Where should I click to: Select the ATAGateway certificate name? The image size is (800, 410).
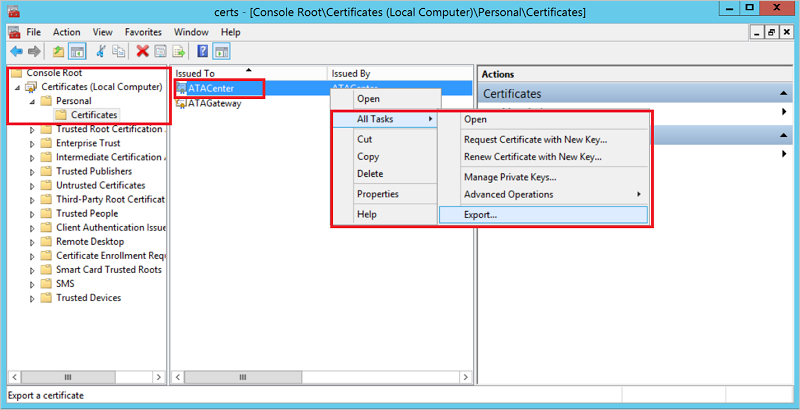tap(214, 104)
